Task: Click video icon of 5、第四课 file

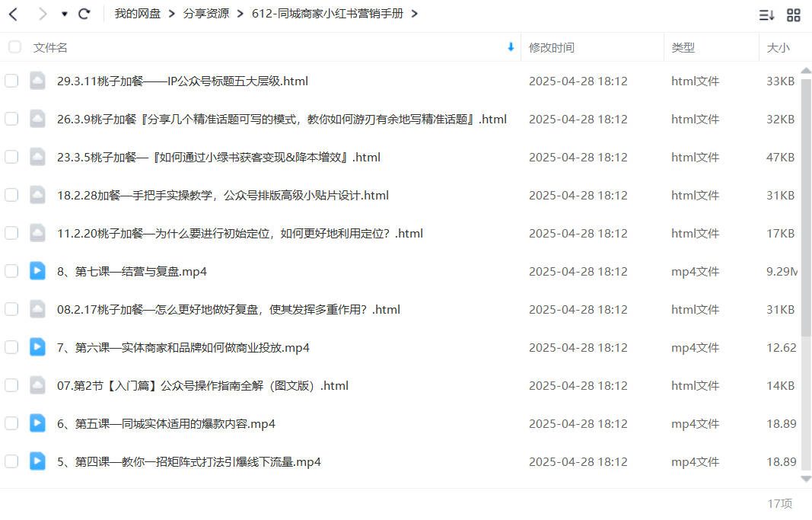Action: coord(37,461)
